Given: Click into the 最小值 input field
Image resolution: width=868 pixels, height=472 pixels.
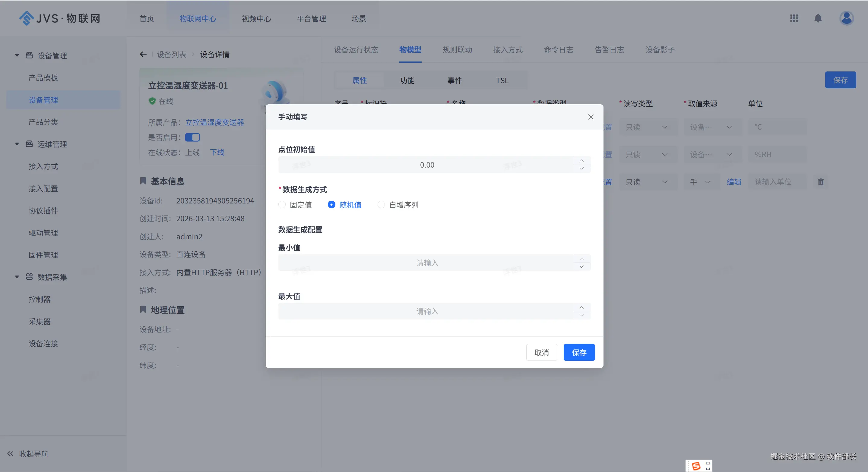Looking at the screenshot, I should [426, 263].
